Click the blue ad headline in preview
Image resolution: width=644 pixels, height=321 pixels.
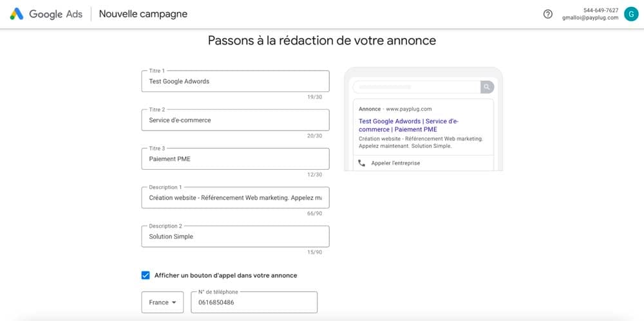point(408,125)
